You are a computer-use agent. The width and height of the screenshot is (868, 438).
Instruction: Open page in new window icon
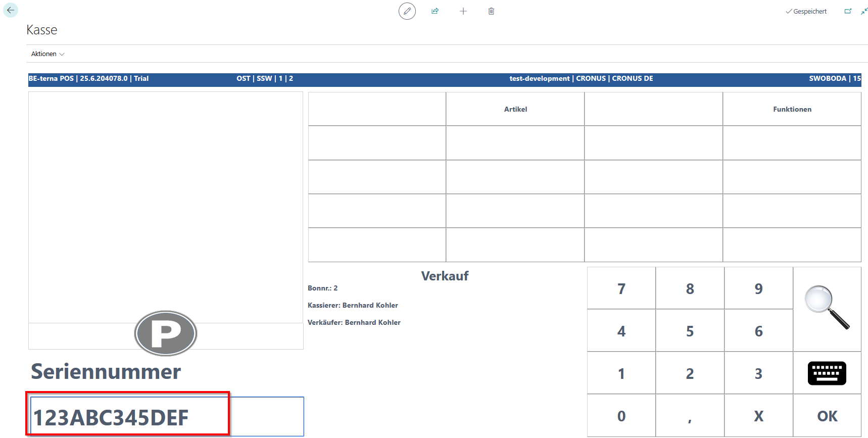click(848, 11)
